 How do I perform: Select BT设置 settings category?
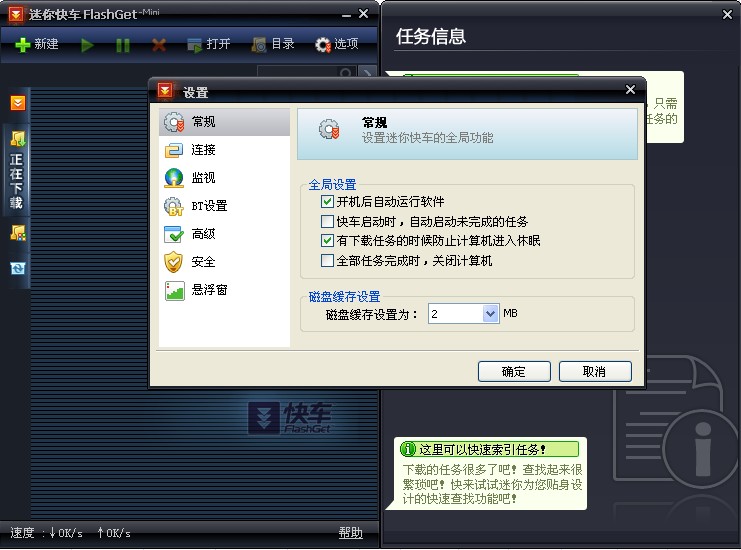click(224, 206)
